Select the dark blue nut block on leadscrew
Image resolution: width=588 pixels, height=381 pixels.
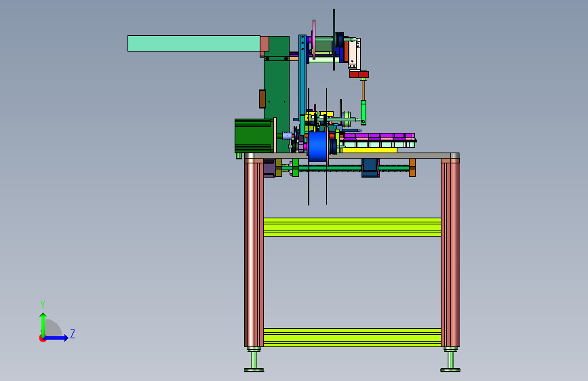(370, 167)
